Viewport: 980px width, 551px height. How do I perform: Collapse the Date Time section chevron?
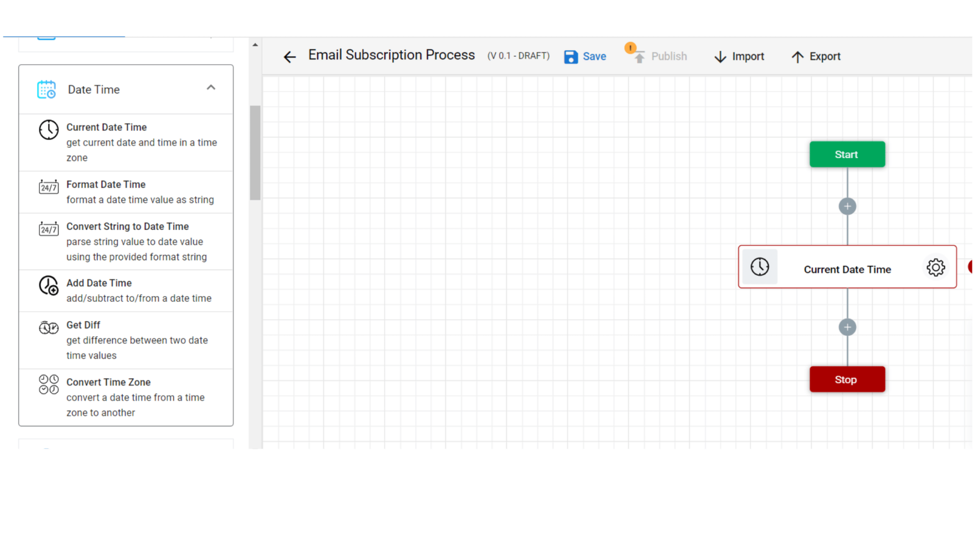pos(211,88)
